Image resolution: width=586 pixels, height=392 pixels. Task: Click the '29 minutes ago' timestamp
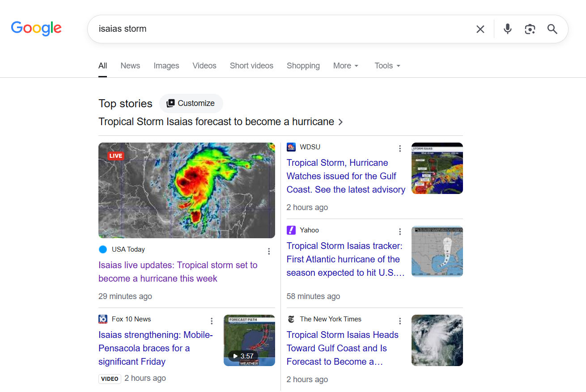coord(125,296)
